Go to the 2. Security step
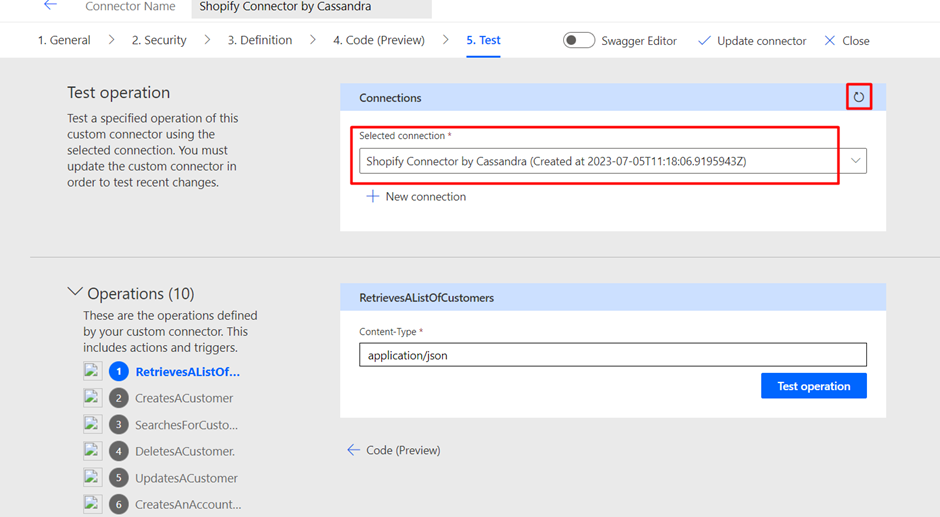The width and height of the screenshot is (940, 517). (x=159, y=40)
